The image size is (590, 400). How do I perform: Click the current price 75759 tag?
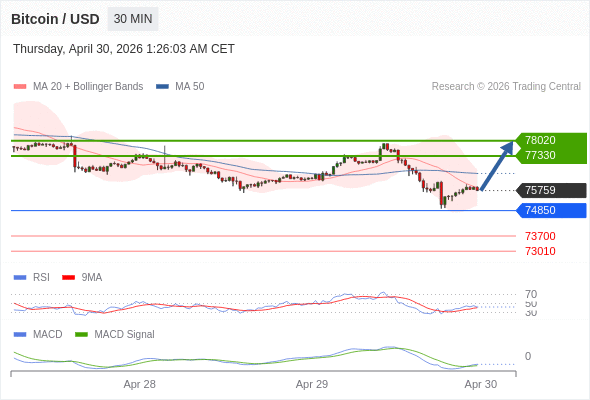pos(551,190)
